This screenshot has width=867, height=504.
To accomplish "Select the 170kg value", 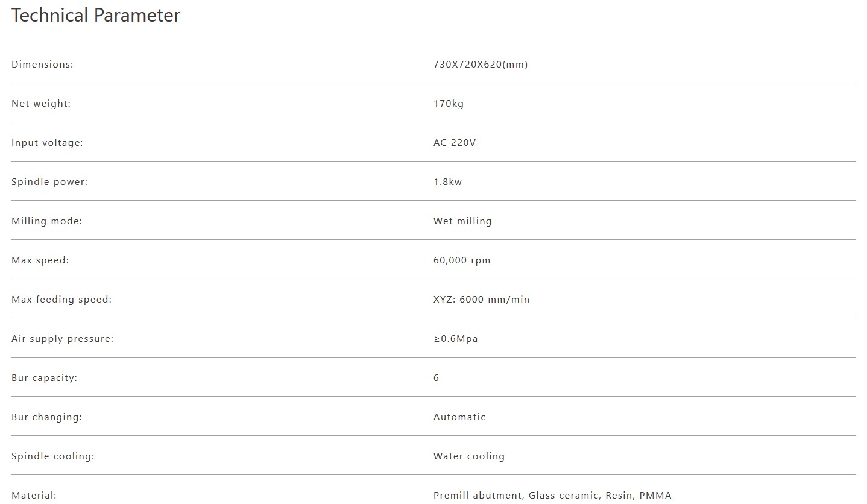I will pyautogui.click(x=449, y=104).
